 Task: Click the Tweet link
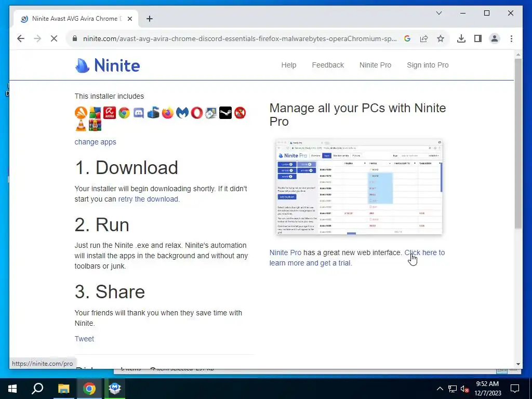tap(84, 339)
